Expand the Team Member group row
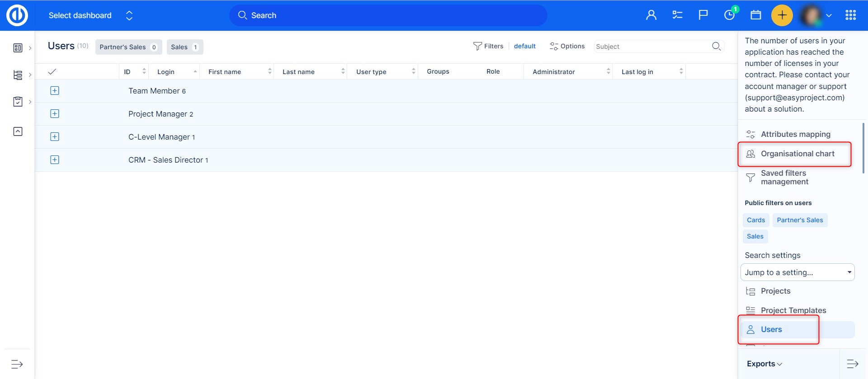This screenshot has height=379, width=868. coord(55,91)
